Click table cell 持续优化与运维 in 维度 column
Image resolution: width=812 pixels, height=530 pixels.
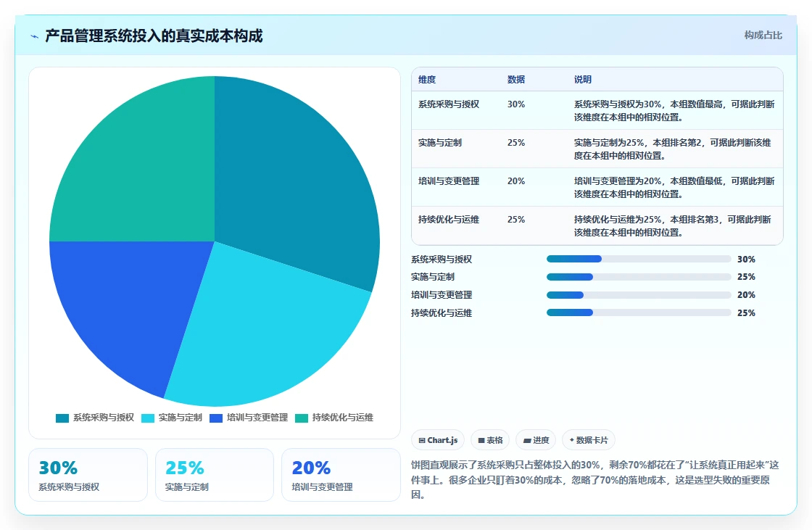[449, 219]
